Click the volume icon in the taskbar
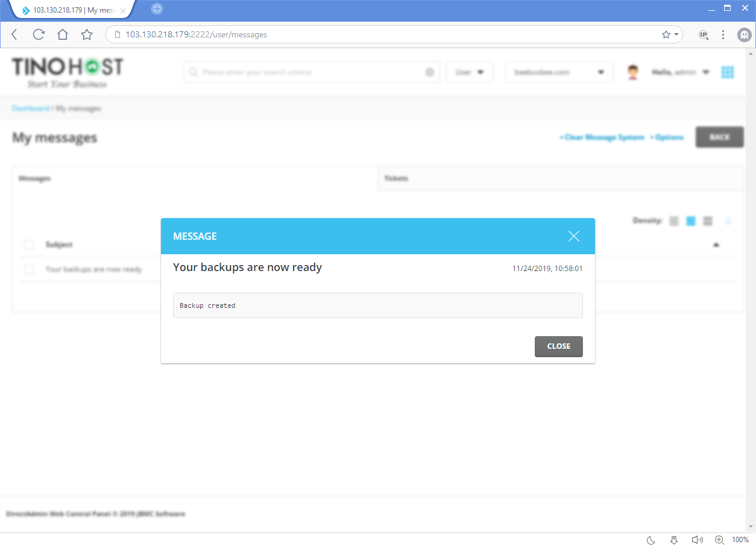This screenshot has height=547, width=756. pos(697,540)
